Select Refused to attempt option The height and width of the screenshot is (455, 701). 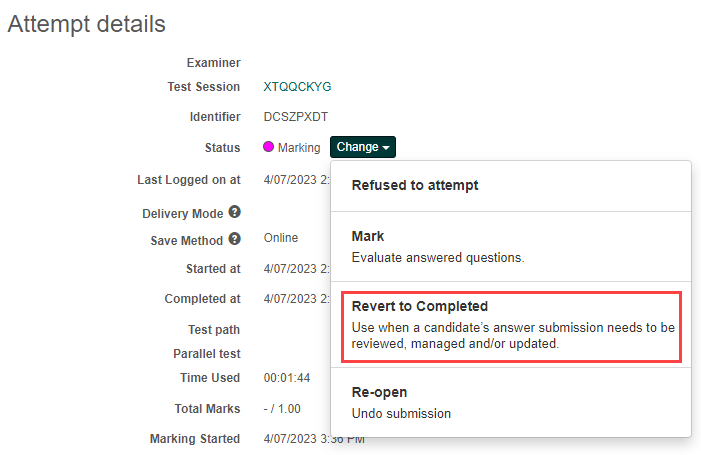click(415, 185)
